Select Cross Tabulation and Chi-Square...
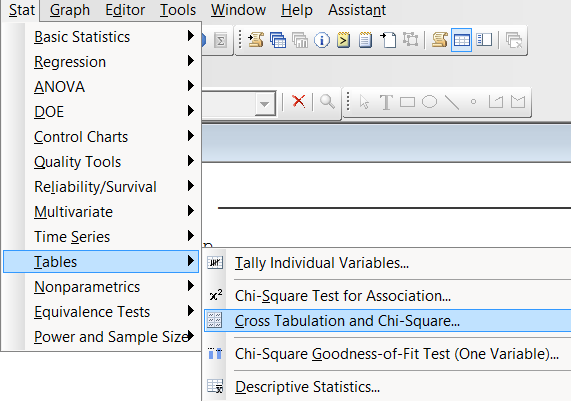This screenshot has height=401, width=571. pyautogui.click(x=387, y=321)
